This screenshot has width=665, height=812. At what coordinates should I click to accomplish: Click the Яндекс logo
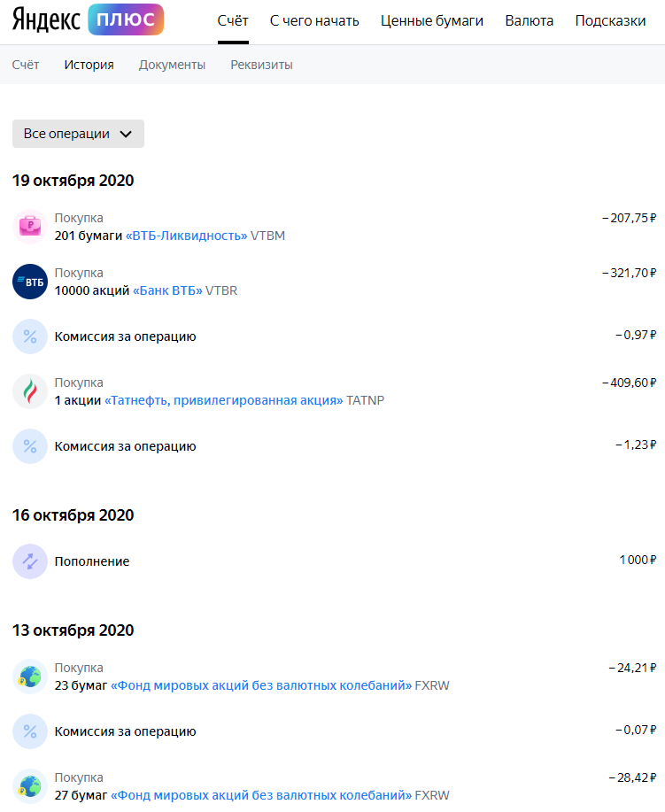(46, 19)
